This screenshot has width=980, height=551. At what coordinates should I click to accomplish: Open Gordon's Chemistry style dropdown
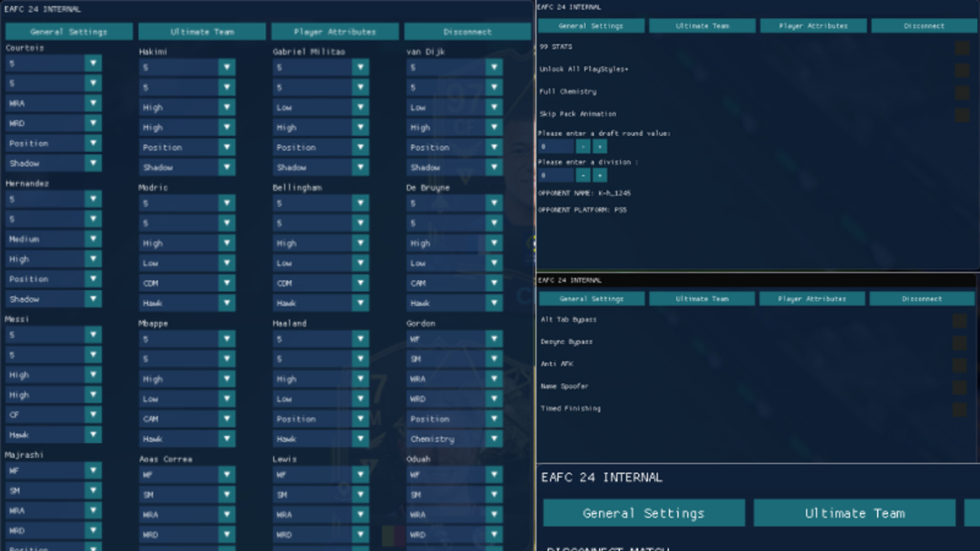coord(494,439)
